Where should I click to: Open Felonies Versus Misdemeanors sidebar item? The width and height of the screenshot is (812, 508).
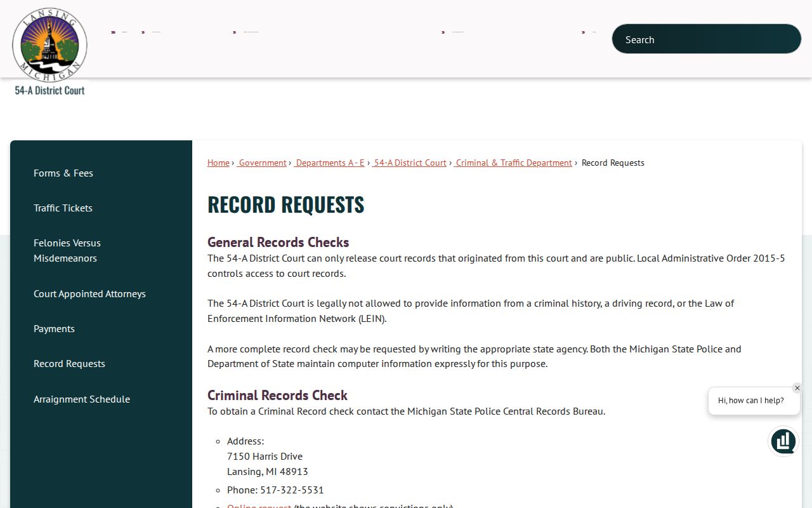click(67, 250)
